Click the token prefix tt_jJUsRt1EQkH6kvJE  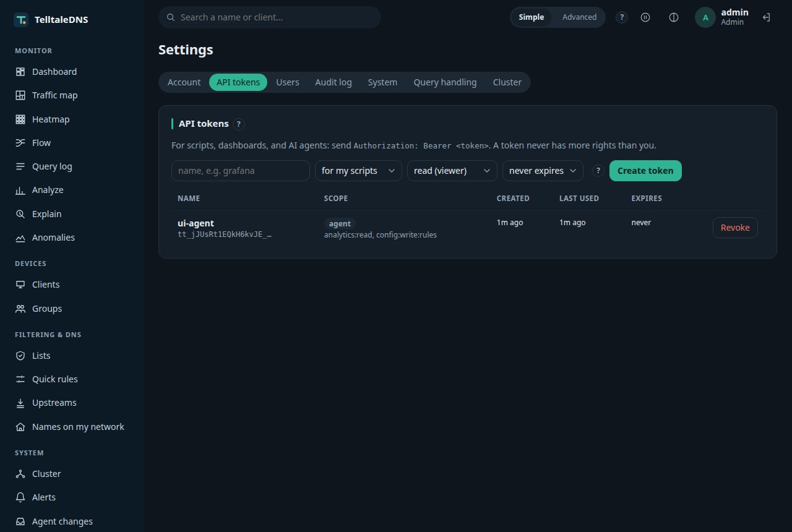[x=224, y=235]
